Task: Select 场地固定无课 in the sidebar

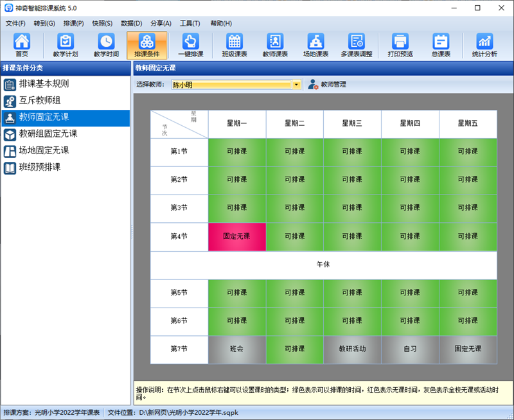Action: [66, 151]
